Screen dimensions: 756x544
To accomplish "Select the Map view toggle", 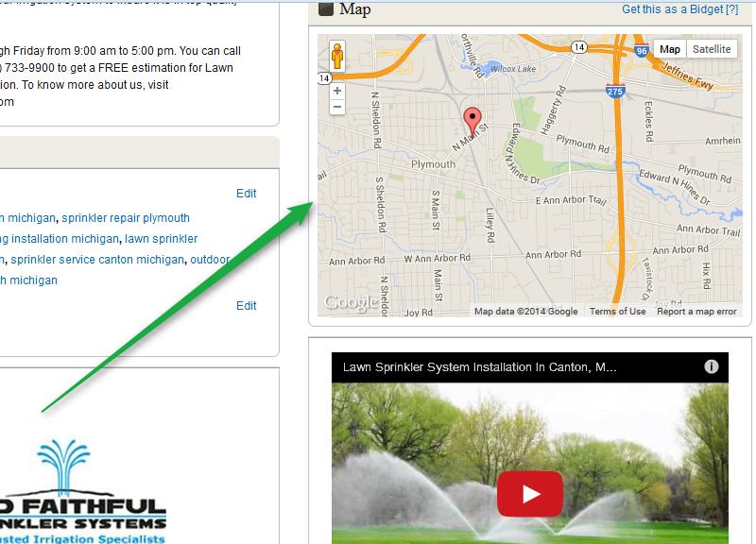I will pos(670,49).
